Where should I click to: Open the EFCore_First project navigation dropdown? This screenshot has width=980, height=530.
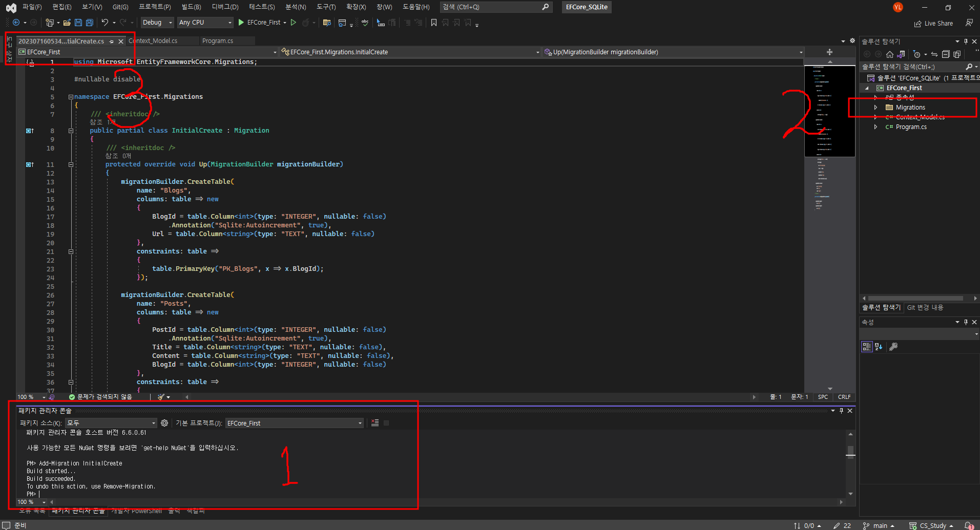[x=148, y=52]
